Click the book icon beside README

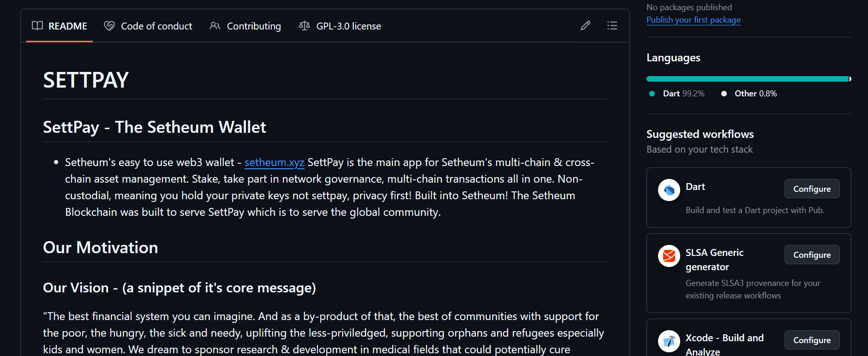37,26
